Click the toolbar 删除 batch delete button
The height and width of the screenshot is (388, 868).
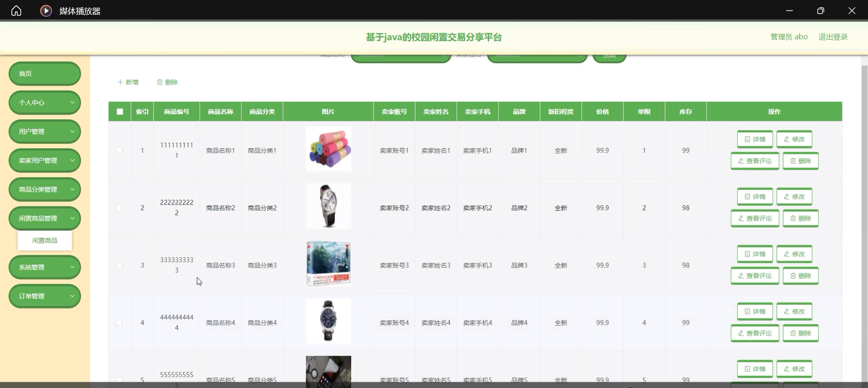[x=167, y=82]
